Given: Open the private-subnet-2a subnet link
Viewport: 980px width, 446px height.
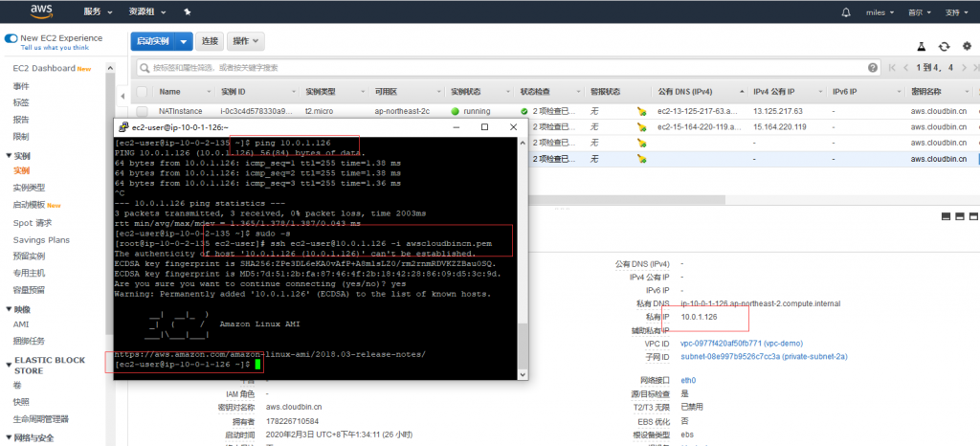Looking at the screenshot, I should tap(764, 357).
